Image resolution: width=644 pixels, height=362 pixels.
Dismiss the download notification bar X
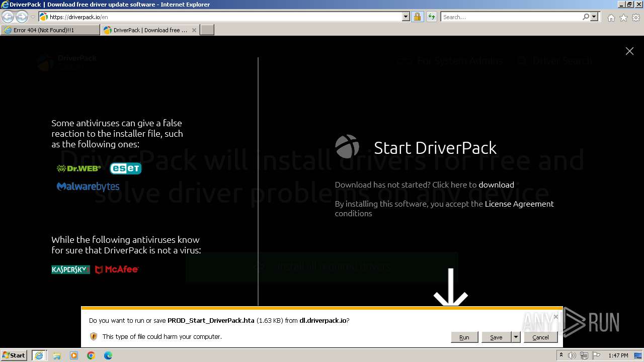click(555, 317)
